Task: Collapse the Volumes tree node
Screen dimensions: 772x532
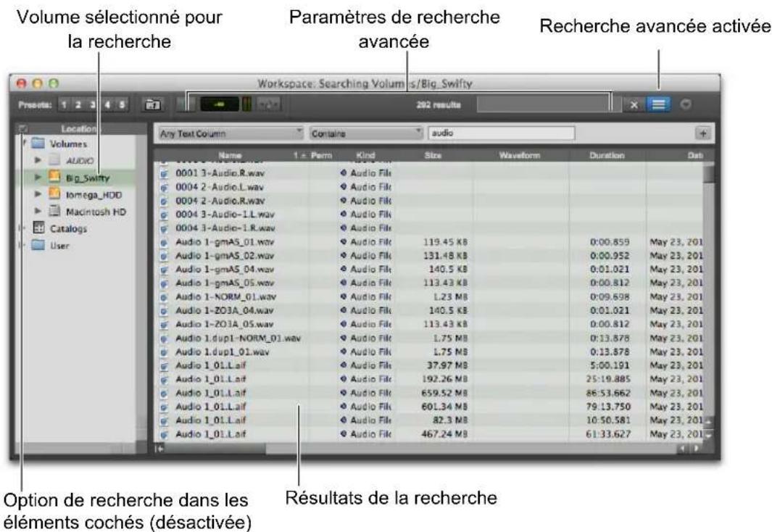Action: click(x=24, y=144)
